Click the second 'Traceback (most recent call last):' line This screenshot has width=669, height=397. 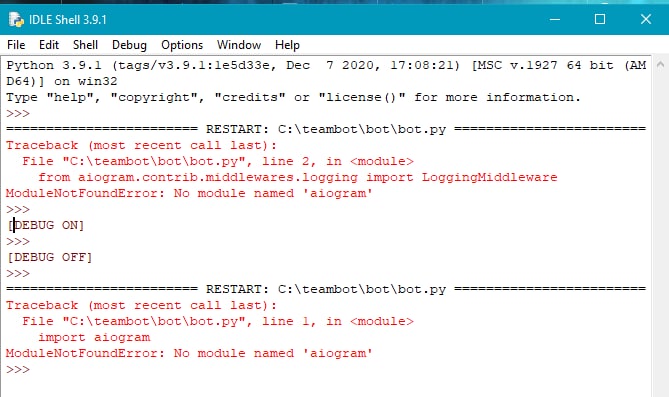pos(141,305)
